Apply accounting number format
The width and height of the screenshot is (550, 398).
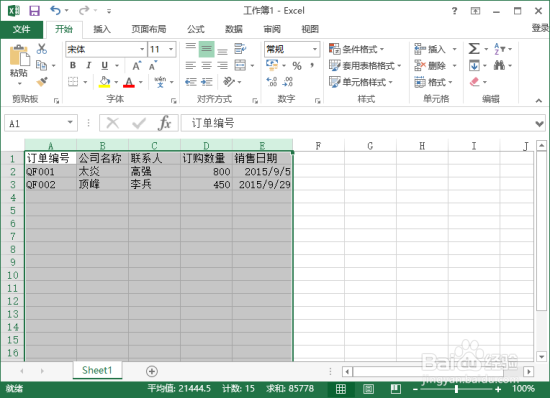[272, 65]
